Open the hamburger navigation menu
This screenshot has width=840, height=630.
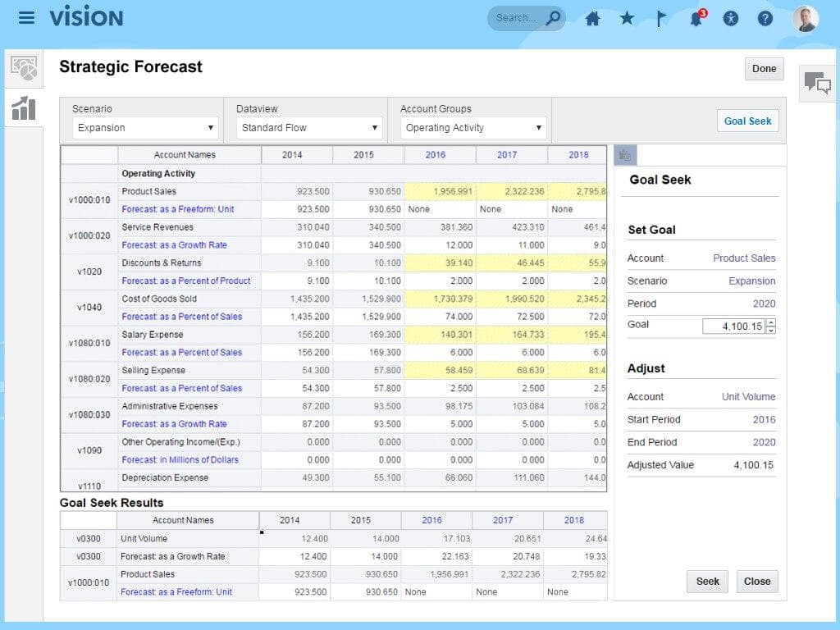point(26,17)
